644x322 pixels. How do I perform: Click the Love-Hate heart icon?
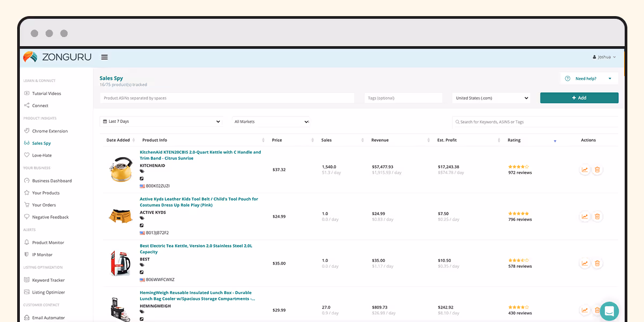27,155
